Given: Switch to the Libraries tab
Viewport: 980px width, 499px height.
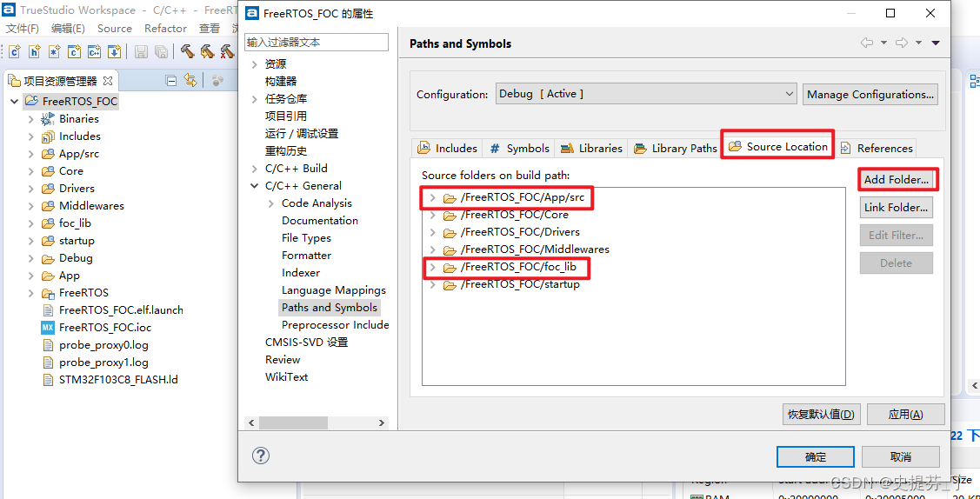Looking at the screenshot, I should click(591, 148).
